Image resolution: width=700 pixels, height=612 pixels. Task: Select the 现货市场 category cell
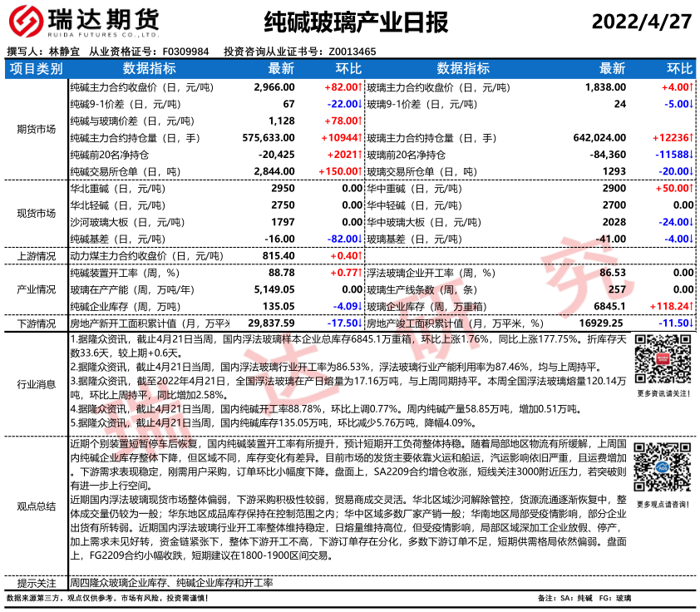[36, 213]
